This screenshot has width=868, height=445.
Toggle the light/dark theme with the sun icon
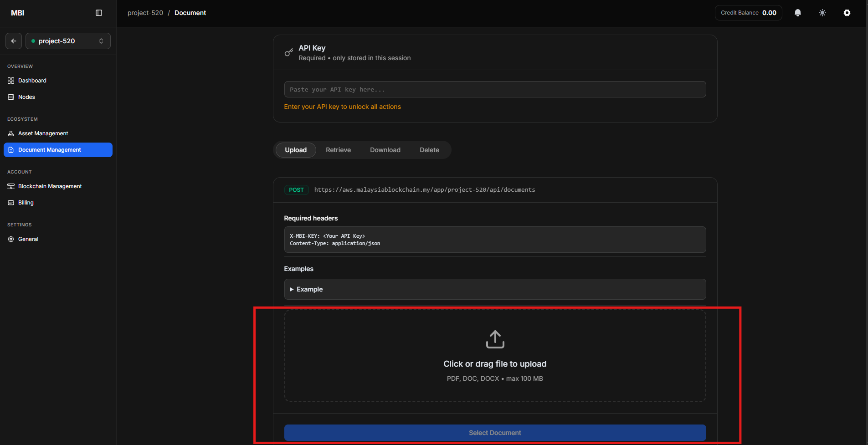click(822, 12)
